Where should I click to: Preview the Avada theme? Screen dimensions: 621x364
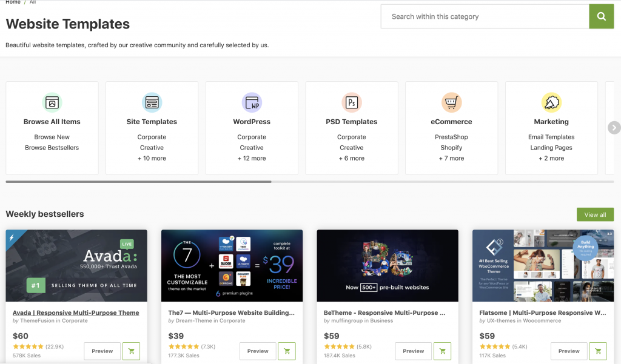coord(102,351)
